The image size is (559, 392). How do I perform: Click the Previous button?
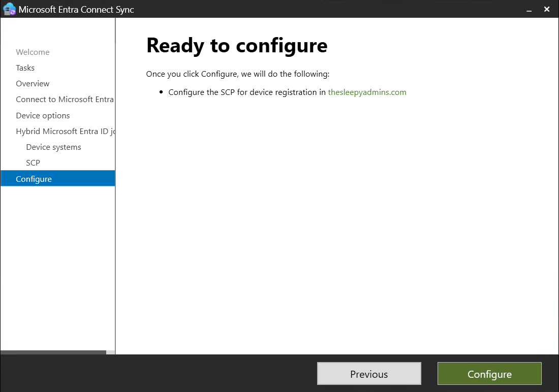pyautogui.click(x=369, y=374)
